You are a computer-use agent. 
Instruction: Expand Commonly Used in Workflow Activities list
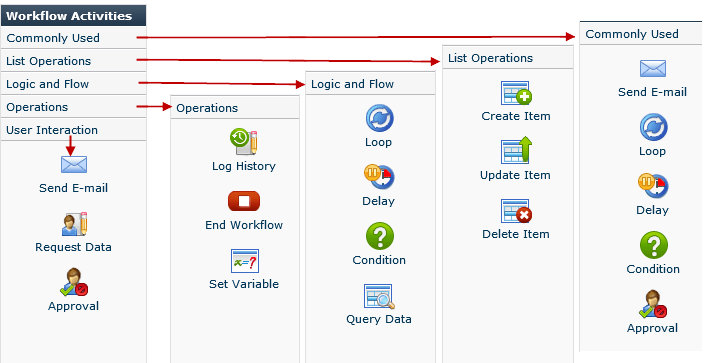tap(73, 38)
